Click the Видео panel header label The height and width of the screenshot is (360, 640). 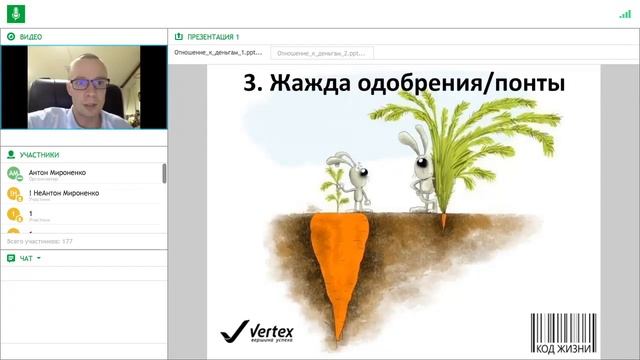(x=31, y=37)
